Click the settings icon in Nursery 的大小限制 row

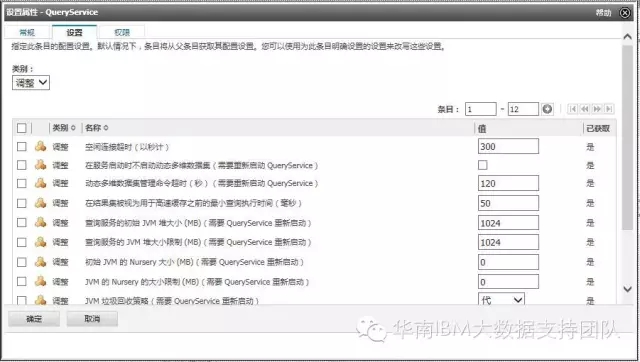[x=40, y=281]
